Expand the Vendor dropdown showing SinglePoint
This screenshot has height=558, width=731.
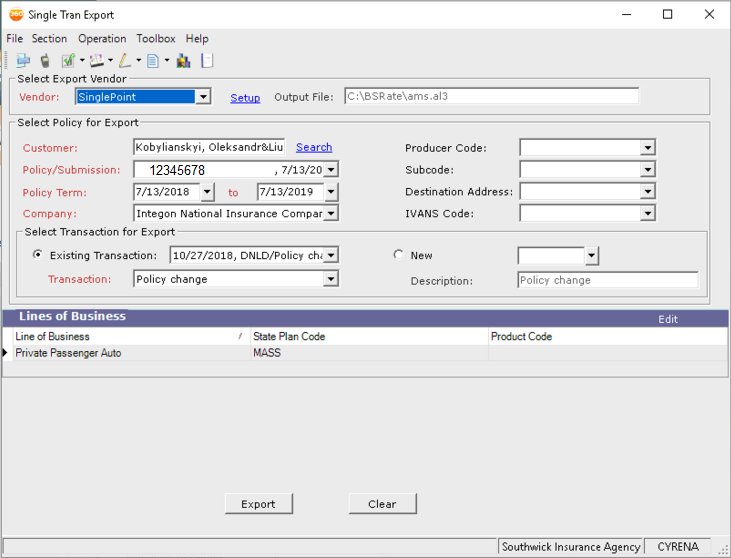pyautogui.click(x=203, y=97)
